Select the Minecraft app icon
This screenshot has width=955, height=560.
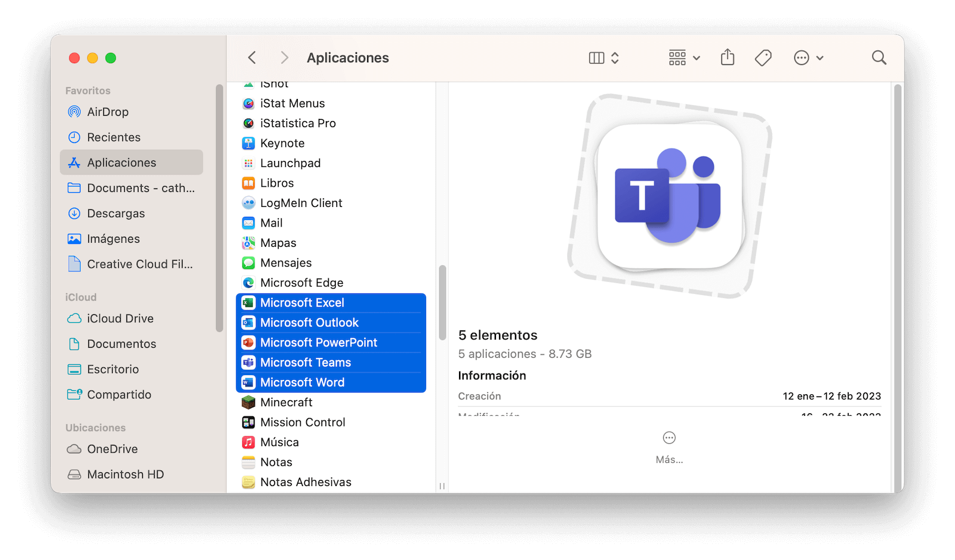click(248, 403)
